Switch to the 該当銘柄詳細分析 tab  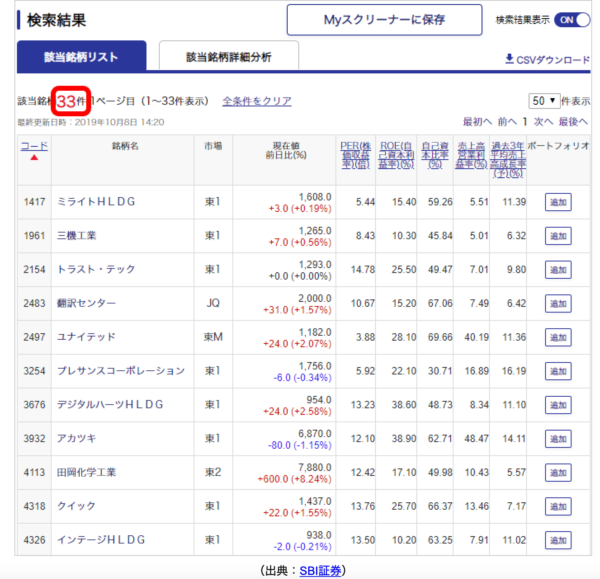click(x=228, y=57)
